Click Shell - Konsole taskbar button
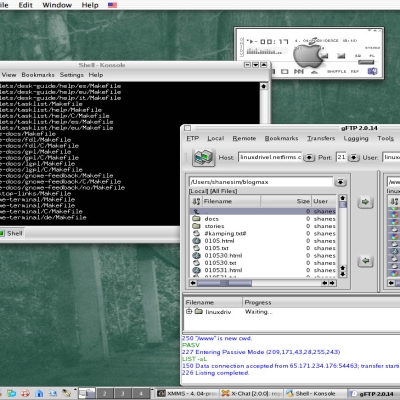 click(x=316, y=394)
